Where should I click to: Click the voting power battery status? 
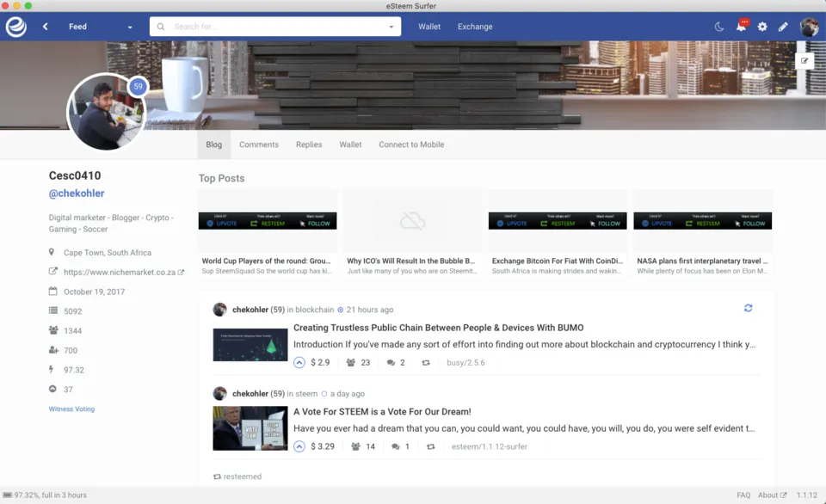coord(45,495)
